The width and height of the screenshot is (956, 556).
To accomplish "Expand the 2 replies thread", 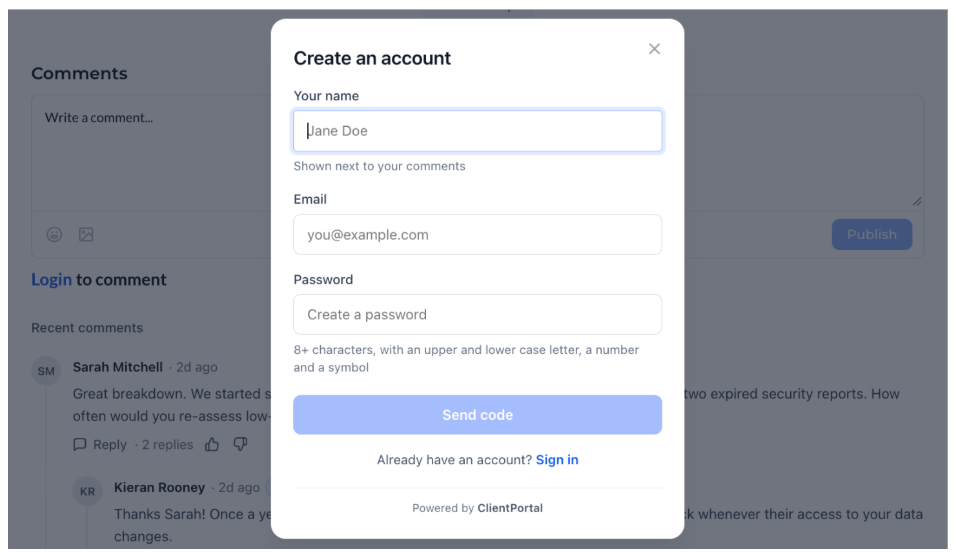I will 167,444.
